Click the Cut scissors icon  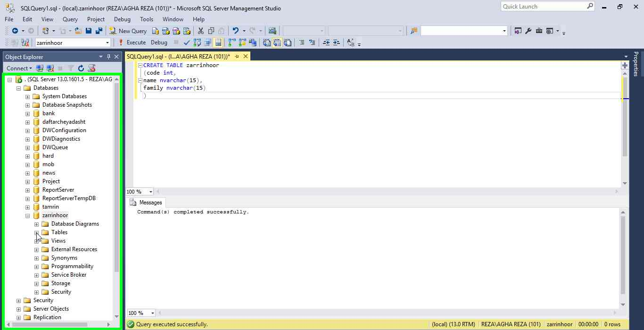coord(201,31)
